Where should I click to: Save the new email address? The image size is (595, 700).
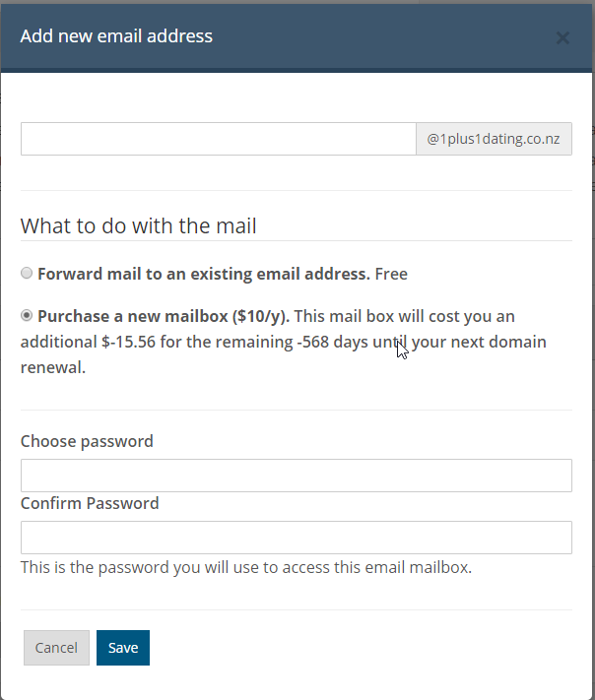[123, 648]
